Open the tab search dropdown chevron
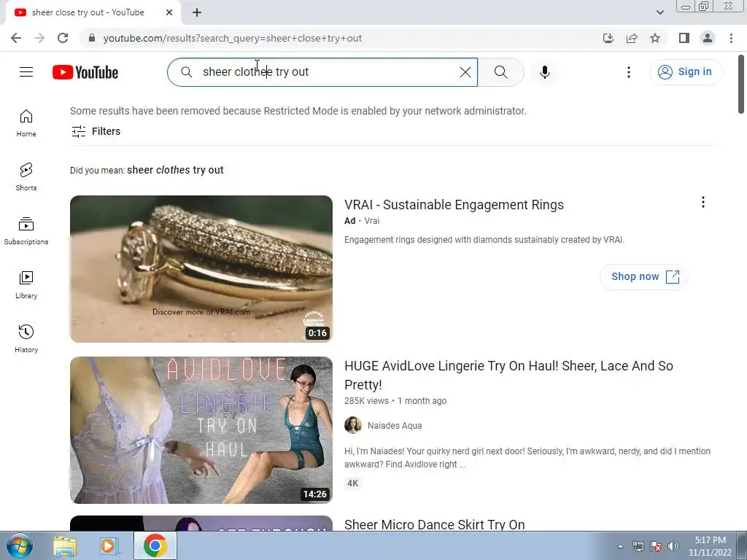Image resolution: width=747 pixels, height=560 pixels. point(659,12)
